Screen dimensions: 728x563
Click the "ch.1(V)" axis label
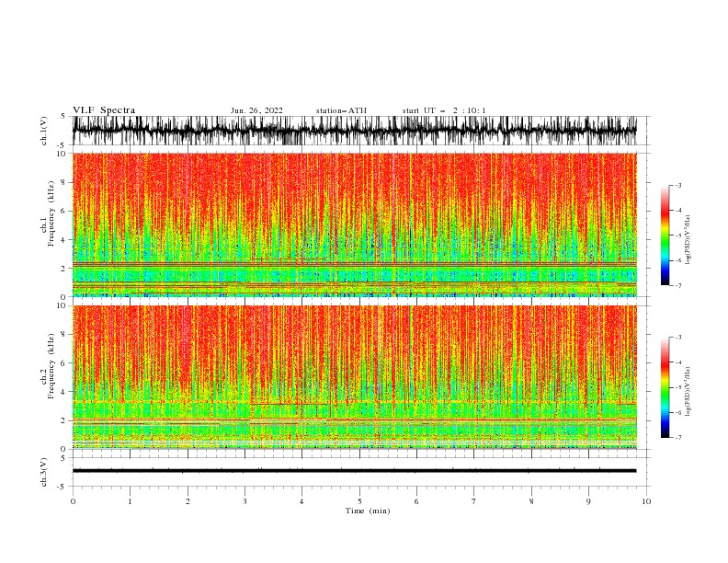click(44, 131)
